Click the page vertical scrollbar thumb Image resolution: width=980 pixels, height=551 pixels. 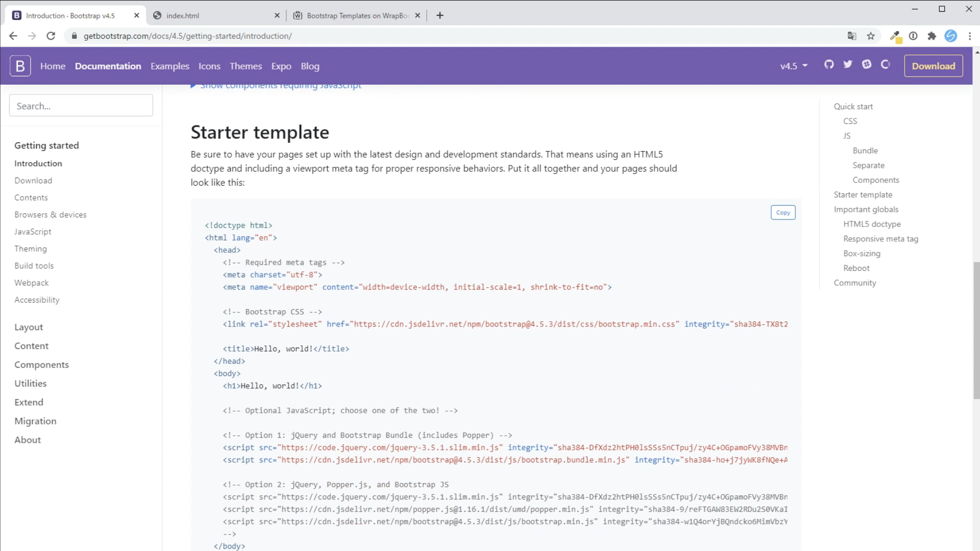click(976, 330)
